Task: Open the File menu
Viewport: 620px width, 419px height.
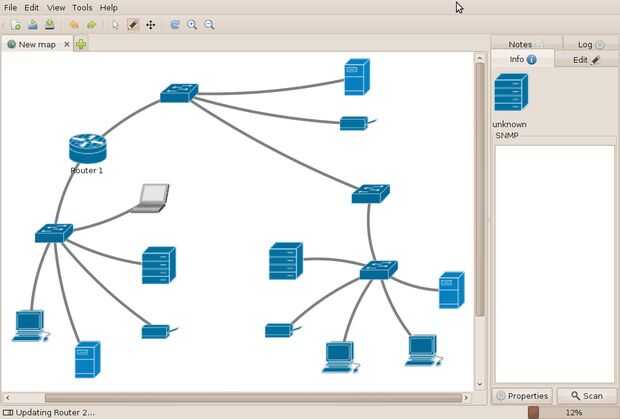Action: [x=10, y=8]
